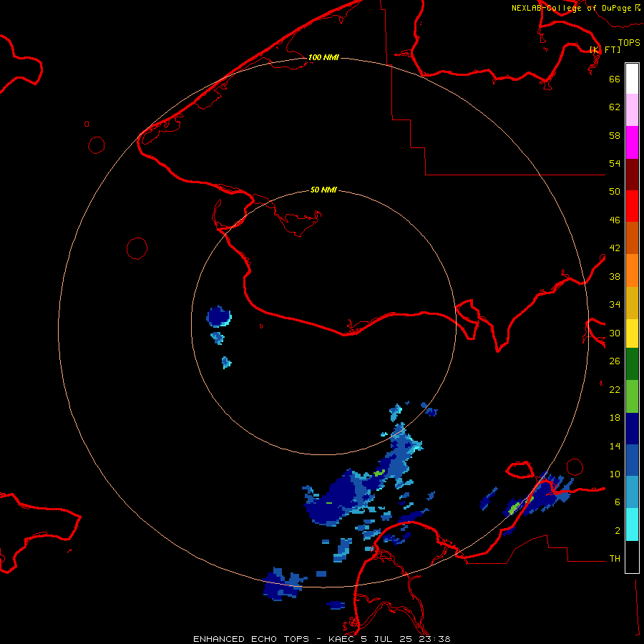Pick the dark orange legend swatch
The image size is (644, 644).
(632, 238)
